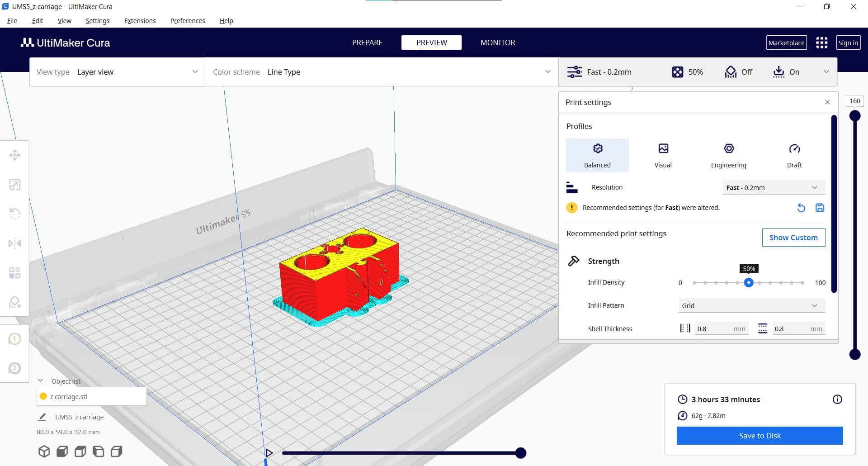Switch to the MONITOR stage
868x466 pixels.
pos(498,43)
